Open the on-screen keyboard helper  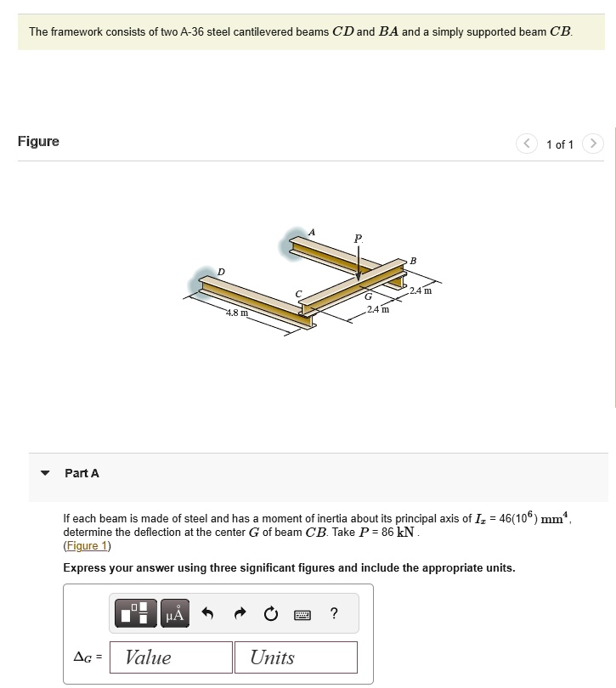[x=302, y=613]
